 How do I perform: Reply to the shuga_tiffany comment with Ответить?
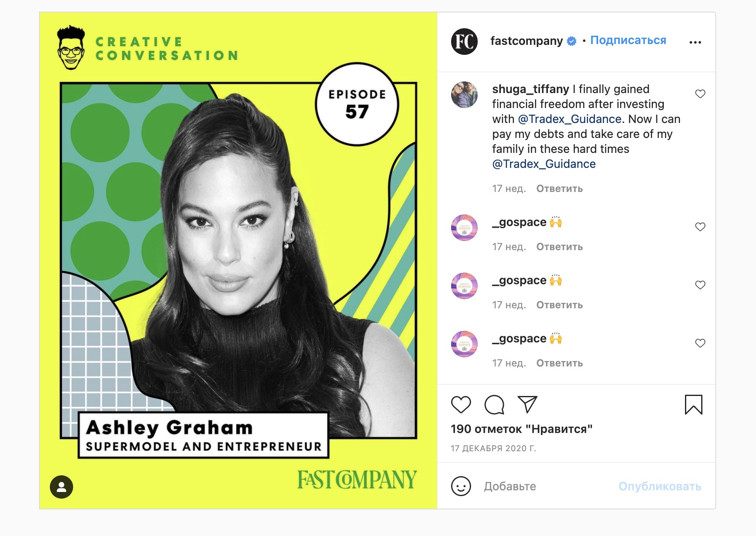560,189
